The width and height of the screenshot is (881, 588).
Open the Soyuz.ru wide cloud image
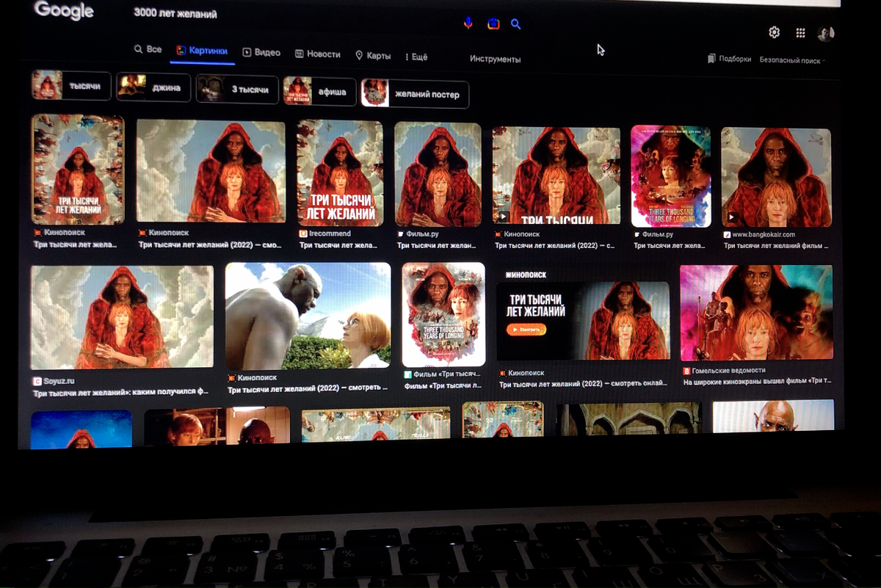(122, 317)
